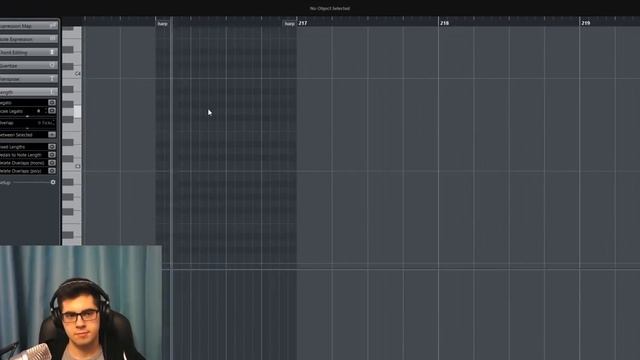Screen dimensions: 640x360
Task: Click the Expression Map section icon
Action: click(53, 25)
